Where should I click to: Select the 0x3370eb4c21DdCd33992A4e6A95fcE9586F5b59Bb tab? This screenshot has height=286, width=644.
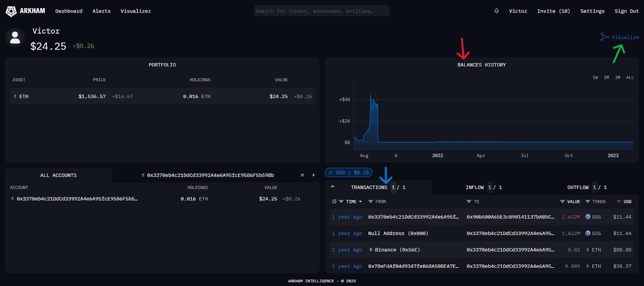[x=211, y=175]
